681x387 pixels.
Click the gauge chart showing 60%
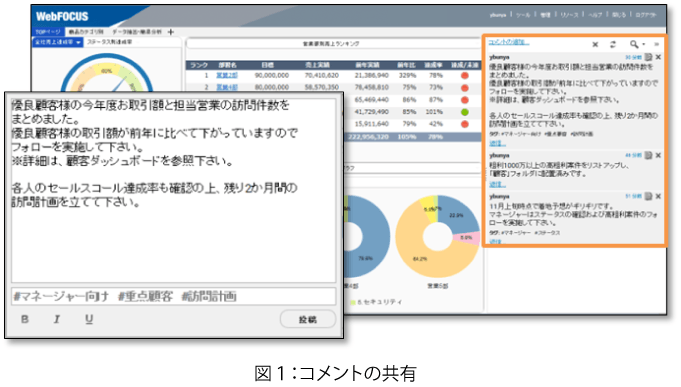tap(107, 73)
